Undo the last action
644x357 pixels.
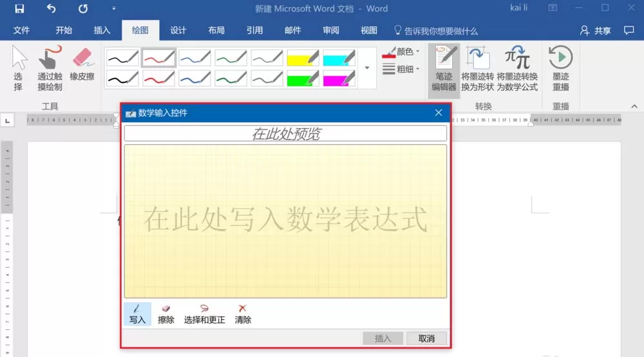51,8
